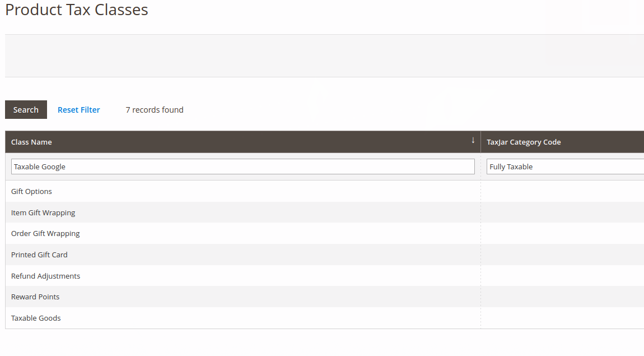Image resolution: width=644 pixels, height=356 pixels.
Task: Choose the Reward Points row
Action: pyautogui.click(x=35, y=297)
